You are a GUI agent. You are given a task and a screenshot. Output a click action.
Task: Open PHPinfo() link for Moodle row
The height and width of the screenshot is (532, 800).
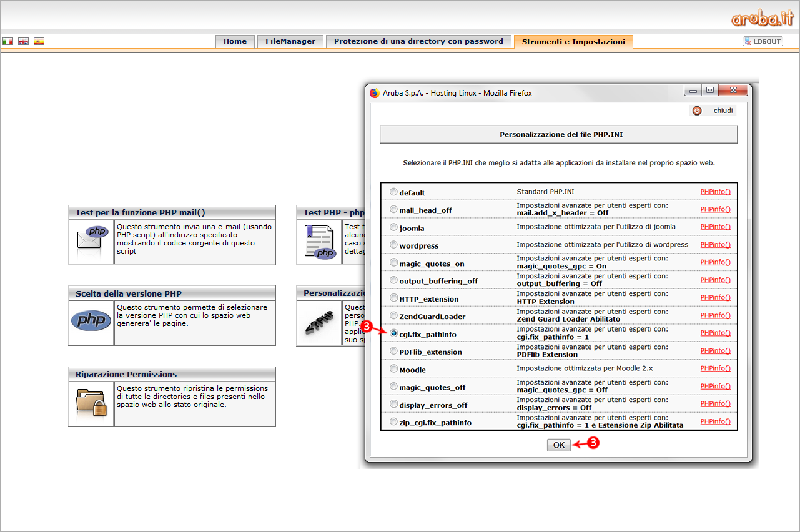(x=715, y=368)
